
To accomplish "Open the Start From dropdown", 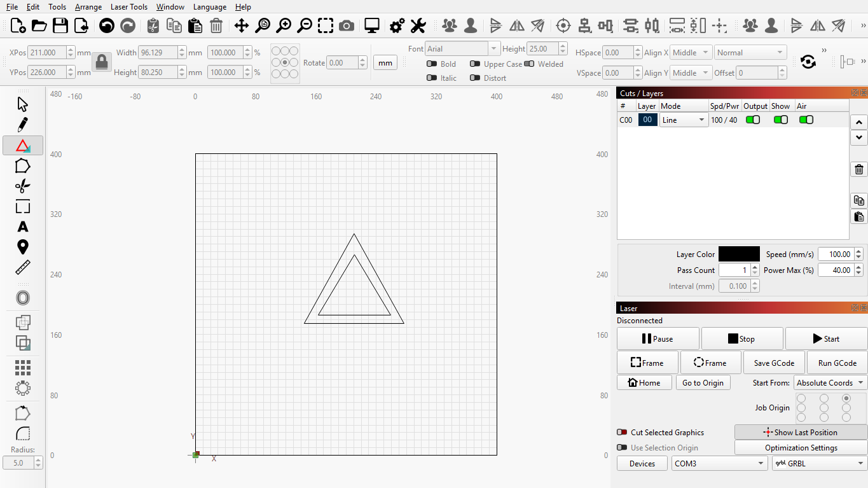I will point(830,383).
